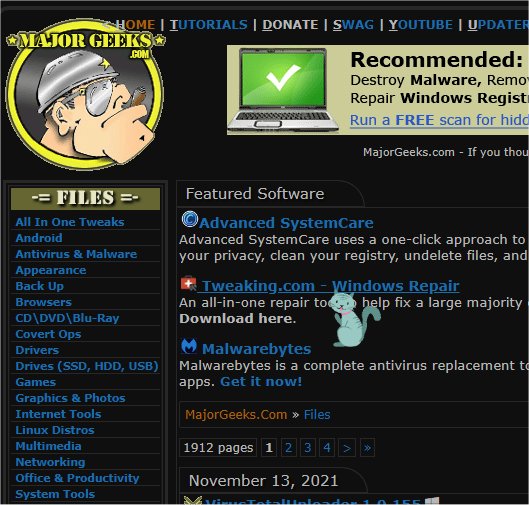Click the green checkmark laptop image

click(283, 90)
